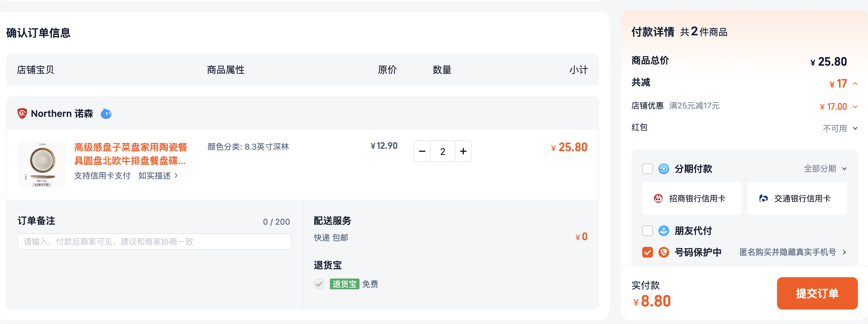
Task: Click the installment payment blue yuan icon
Action: pyautogui.click(x=663, y=168)
